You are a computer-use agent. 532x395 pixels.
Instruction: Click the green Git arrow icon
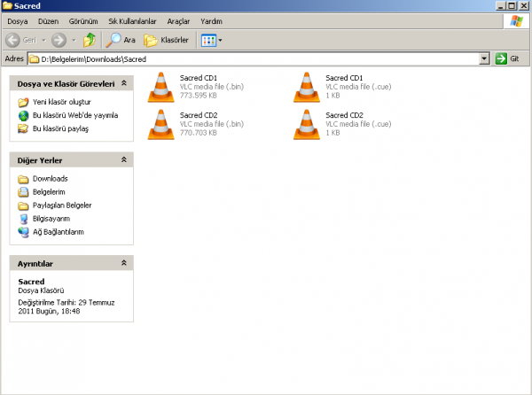pyautogui.click(x=501, y=58)
